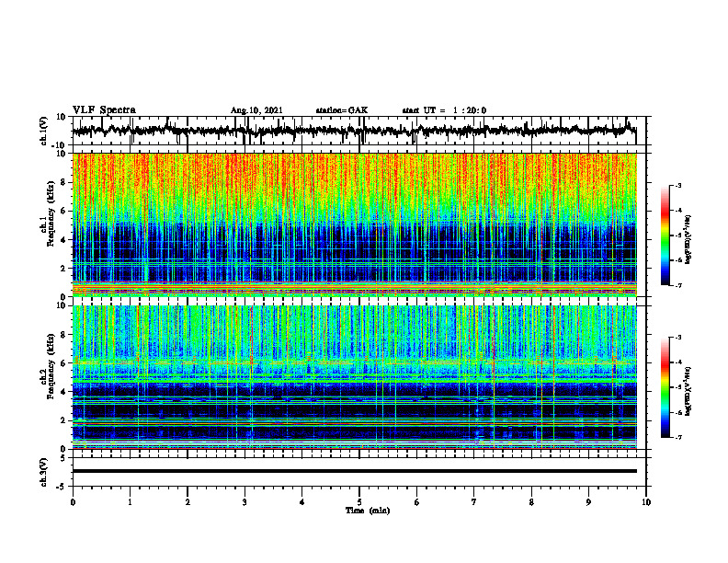Click the "5" tick on ch.3(V) axis
This screenshot has height=563, width=728.
tap(64, 458)
